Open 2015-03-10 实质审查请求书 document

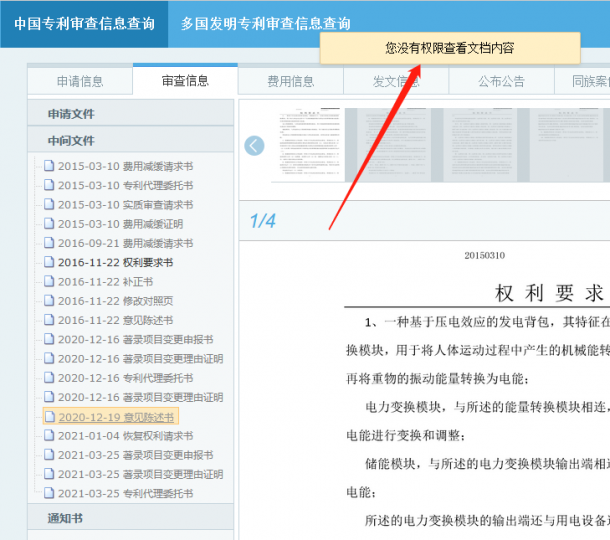click(x=126, y=205)
